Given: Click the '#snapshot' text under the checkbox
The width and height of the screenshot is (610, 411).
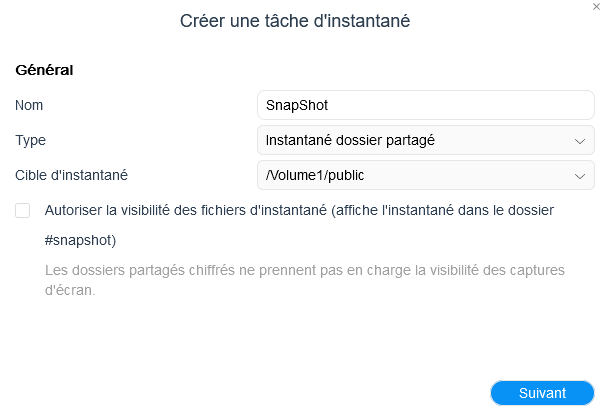Looking at the screenshot, I should pos(81,241).
